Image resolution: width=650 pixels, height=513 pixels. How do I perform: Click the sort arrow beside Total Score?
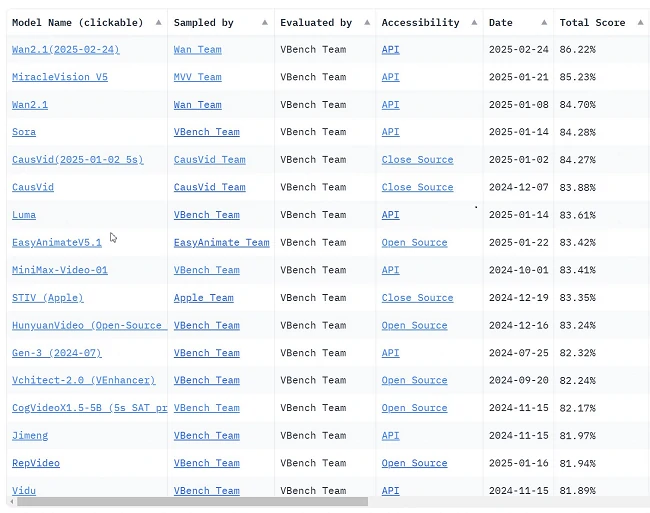pyautogui.click(x=640, y=22)
